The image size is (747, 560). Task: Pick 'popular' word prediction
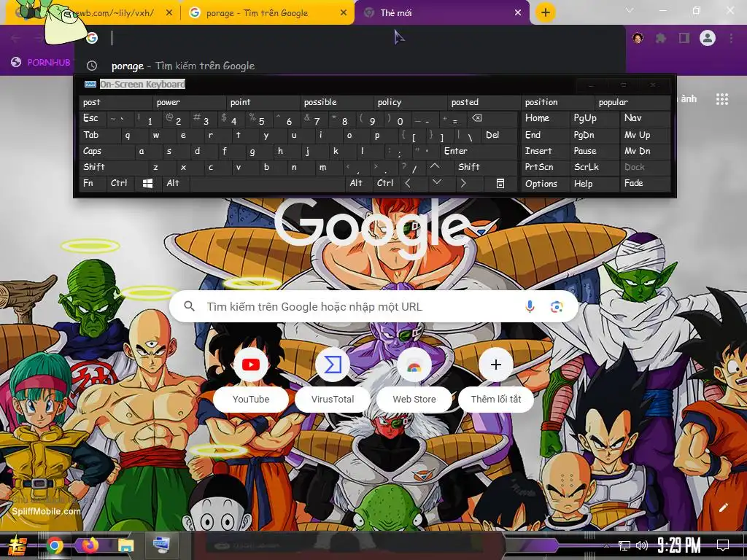click(632, 102)
